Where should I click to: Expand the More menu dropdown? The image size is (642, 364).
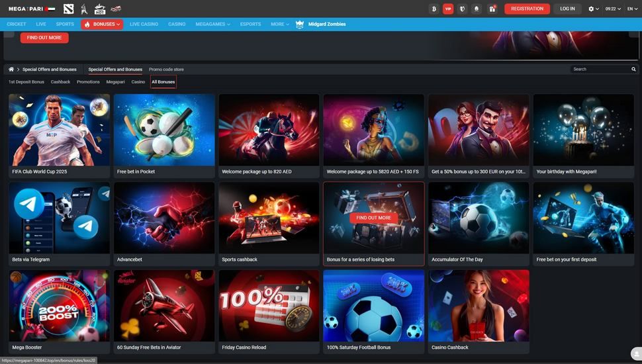point(280,24)
